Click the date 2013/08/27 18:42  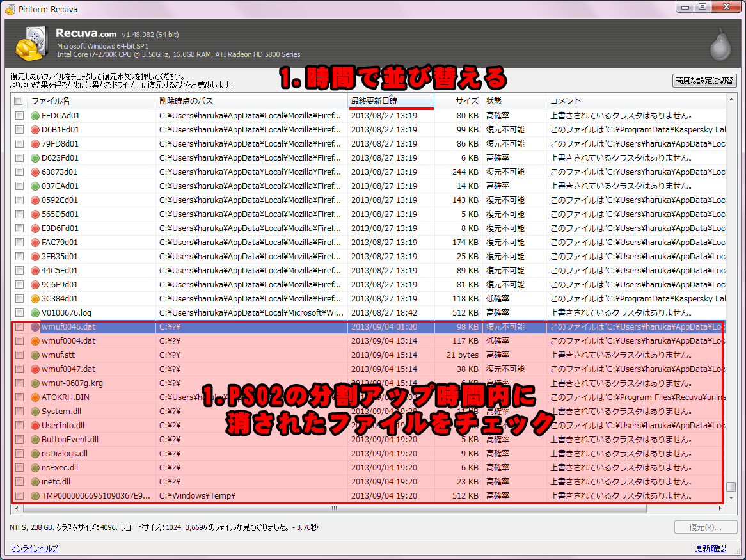click(x=384, y=312)
